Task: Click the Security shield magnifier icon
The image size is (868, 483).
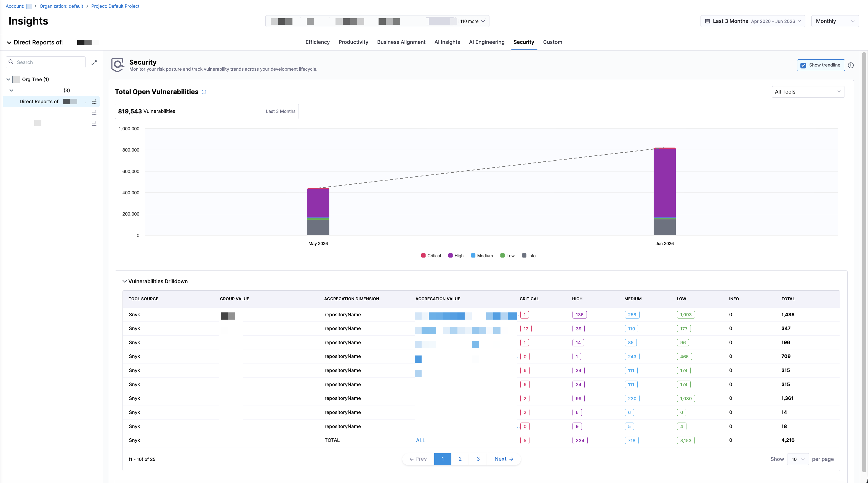Action: tap(118, 65)
